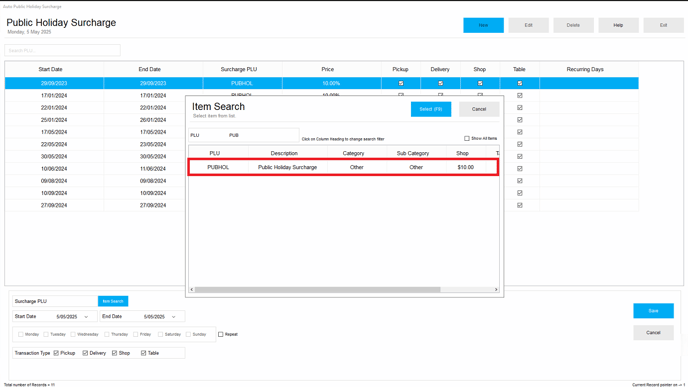Open the Start Date dropdown

coord(86,317)
